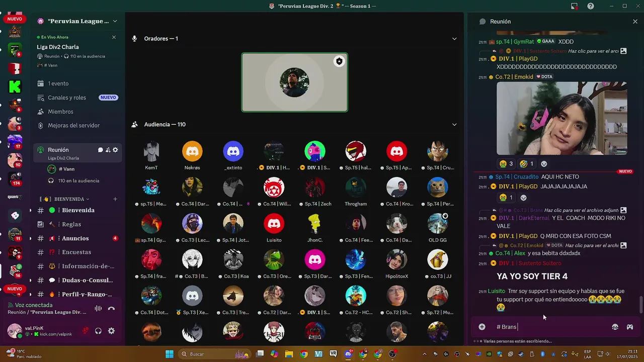Unmute the red microphone in user panel
This screenshot has height=362, width=644.
tap(86, 331)
